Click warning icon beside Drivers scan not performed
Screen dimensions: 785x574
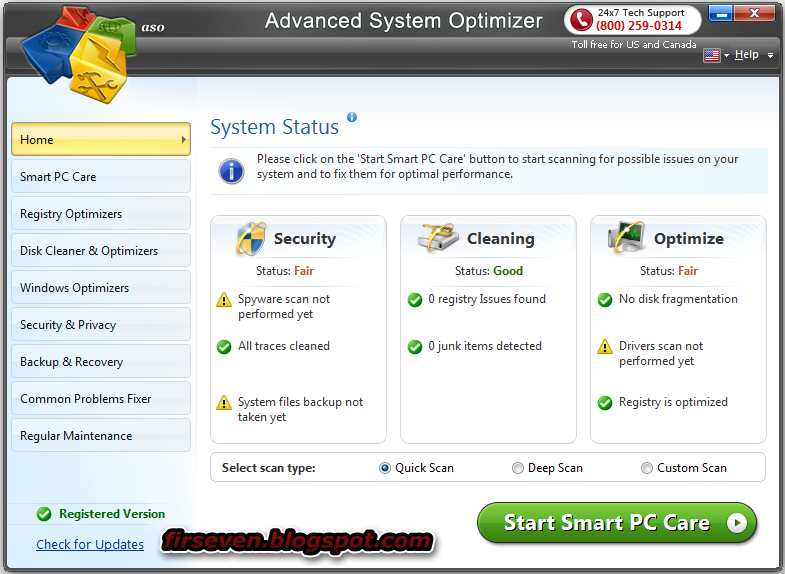[x=605, y=346]
